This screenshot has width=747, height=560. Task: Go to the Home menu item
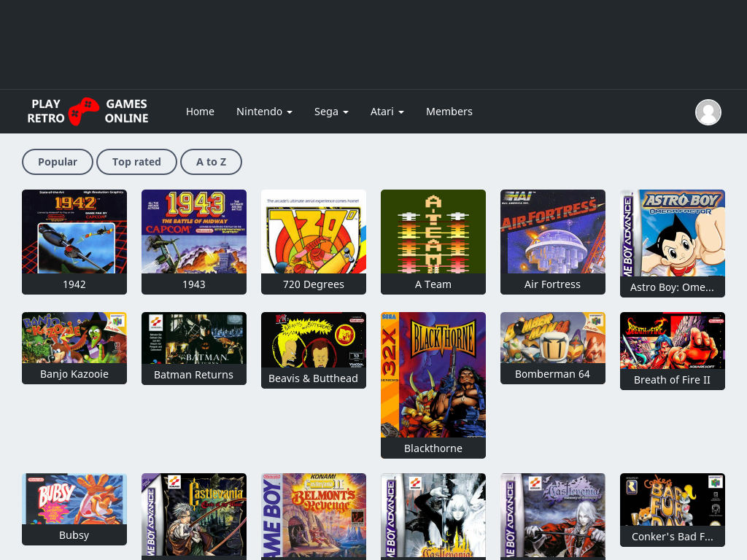point(200,112)
